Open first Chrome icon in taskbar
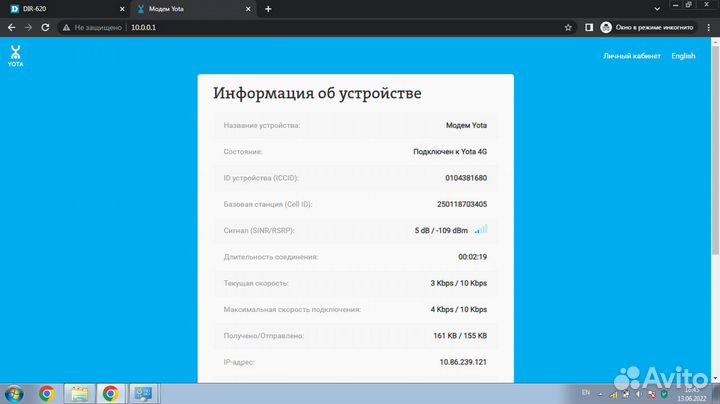The height and width of the screenshot is (404, 720). coord(46,394)
